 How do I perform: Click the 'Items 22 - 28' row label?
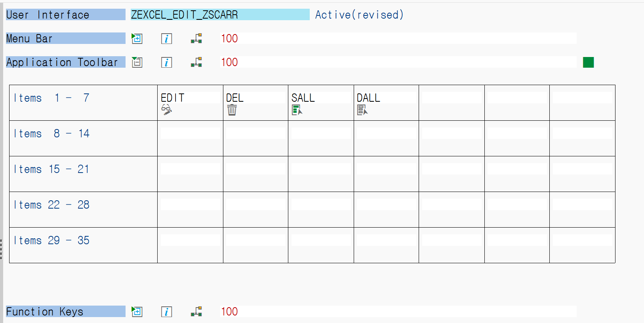(x=51, y=205)
